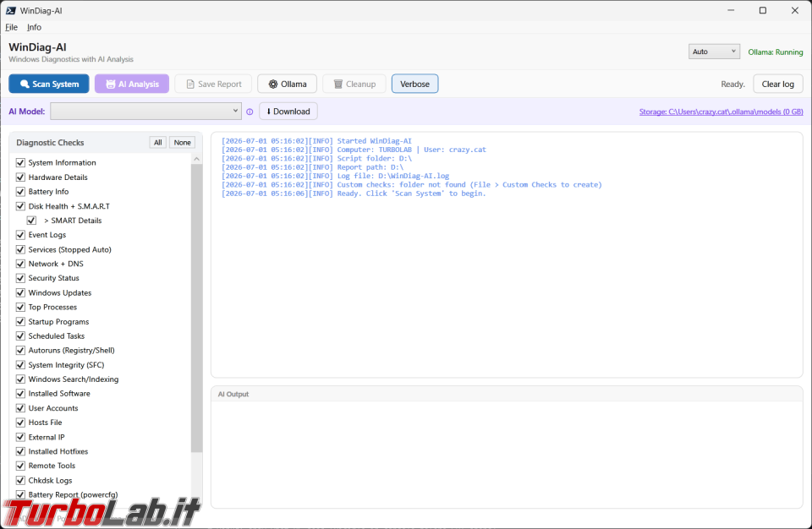Uncheck the Battery Info checkbox

(x=20, y=192)
